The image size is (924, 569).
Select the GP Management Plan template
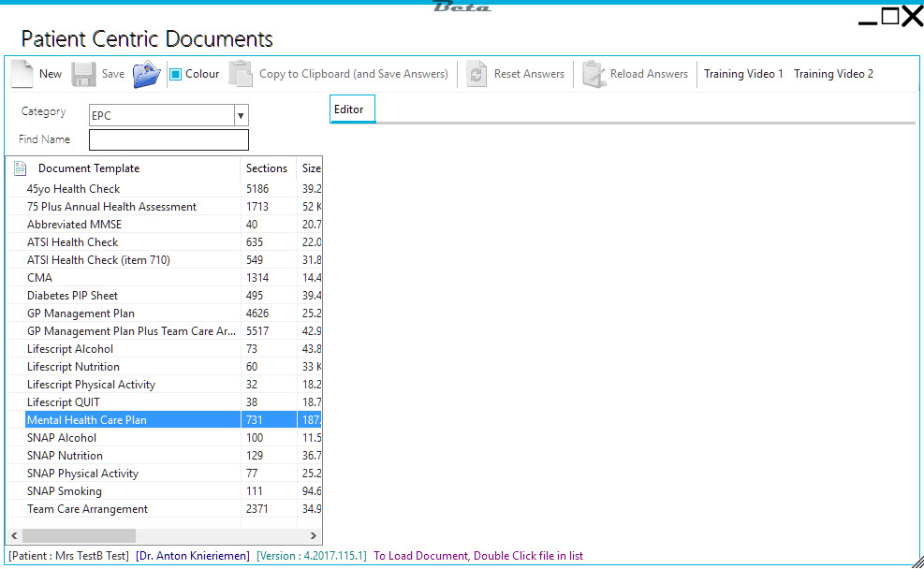[x=81, y=314]
